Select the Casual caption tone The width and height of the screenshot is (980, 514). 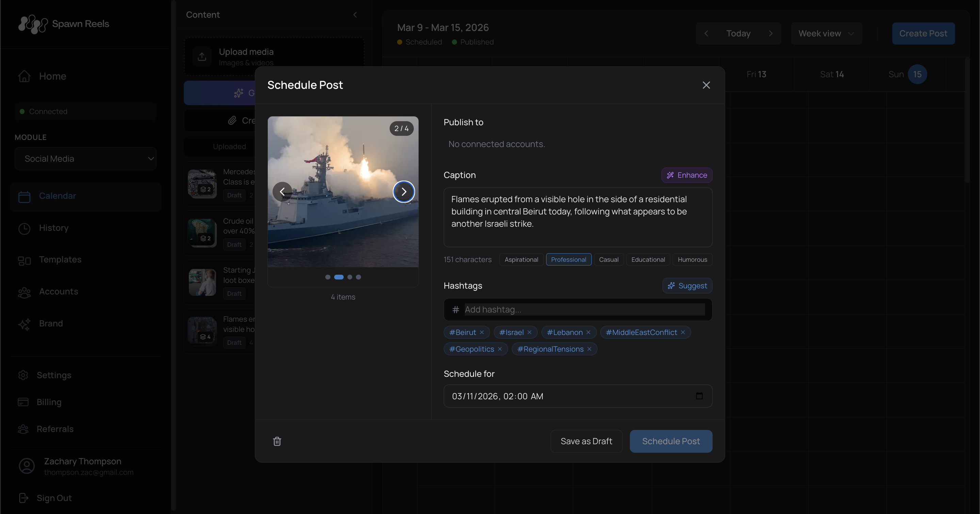tap(609, 259)
